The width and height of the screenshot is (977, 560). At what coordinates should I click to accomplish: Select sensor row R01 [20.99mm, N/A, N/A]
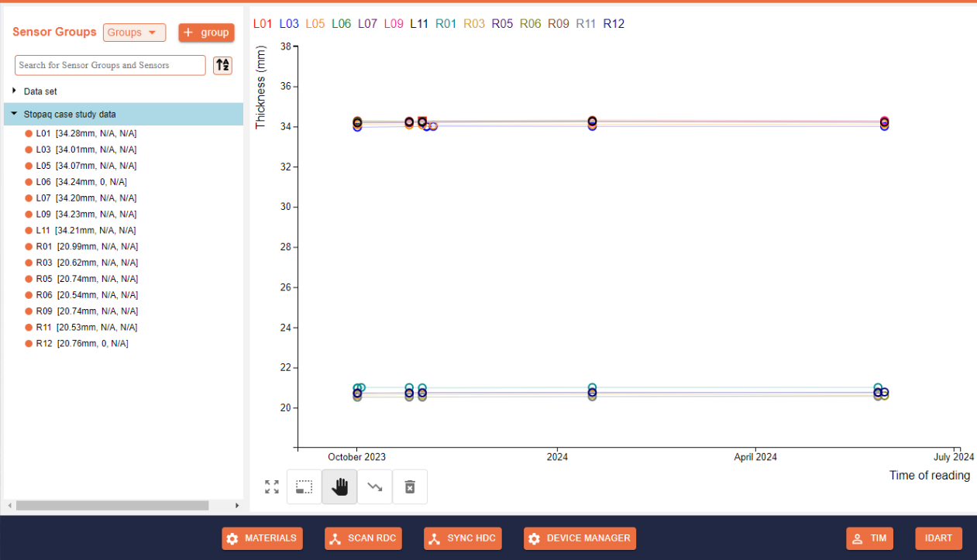[87, 246]
